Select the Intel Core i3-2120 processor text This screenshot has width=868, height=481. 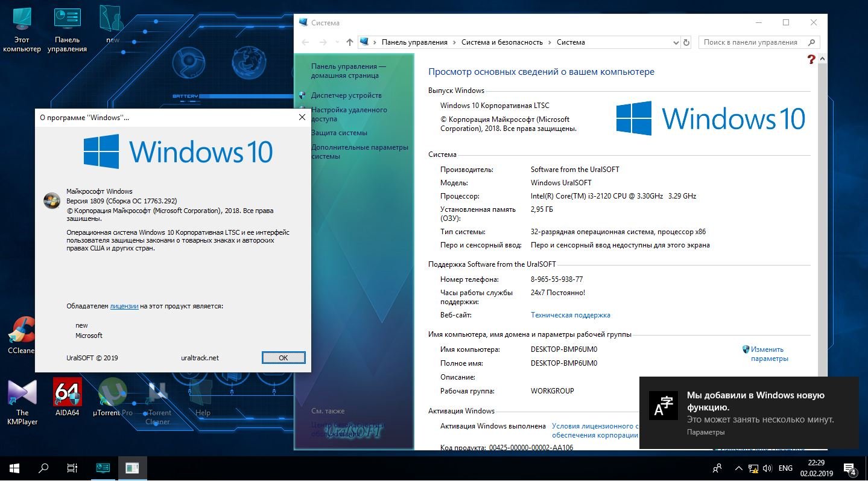(613, 196)
